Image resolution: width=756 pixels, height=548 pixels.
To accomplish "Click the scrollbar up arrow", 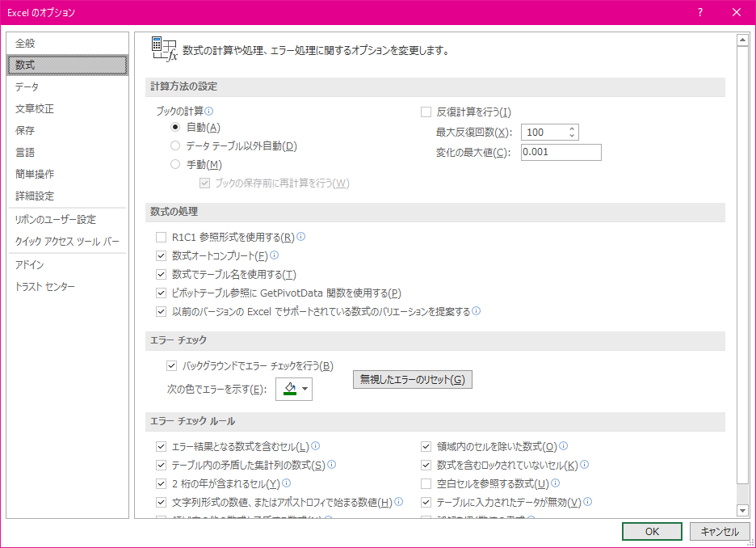I will [742, 40].
